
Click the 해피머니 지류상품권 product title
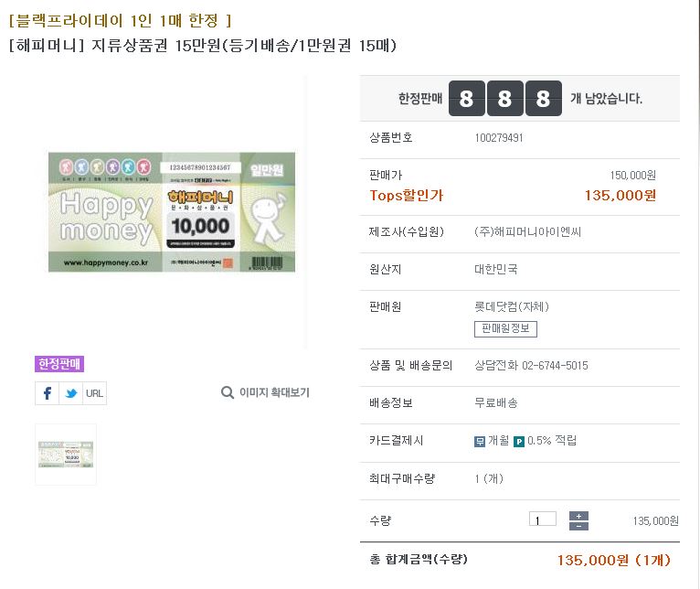pyautogui.click(x=202, y=45)
